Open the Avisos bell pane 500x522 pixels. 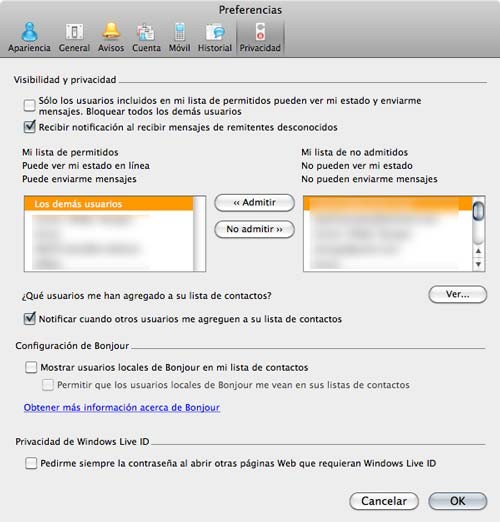click(x=111, y=37)
